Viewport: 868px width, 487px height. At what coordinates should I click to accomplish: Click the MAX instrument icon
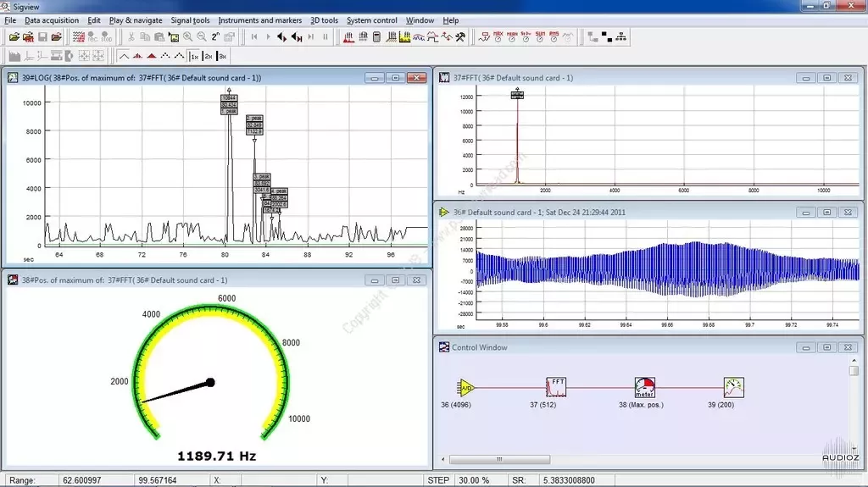pyautogui.click(x=498, y=37)
